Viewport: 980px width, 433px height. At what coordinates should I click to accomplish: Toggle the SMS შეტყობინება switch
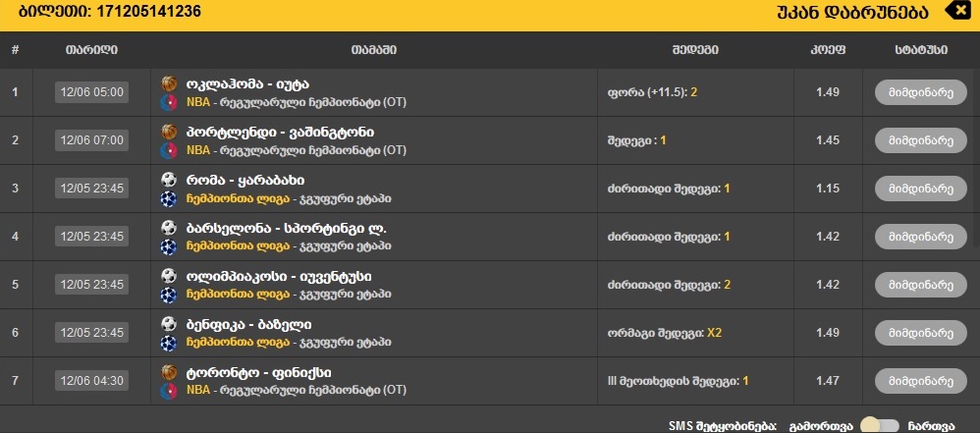point(880,425)
